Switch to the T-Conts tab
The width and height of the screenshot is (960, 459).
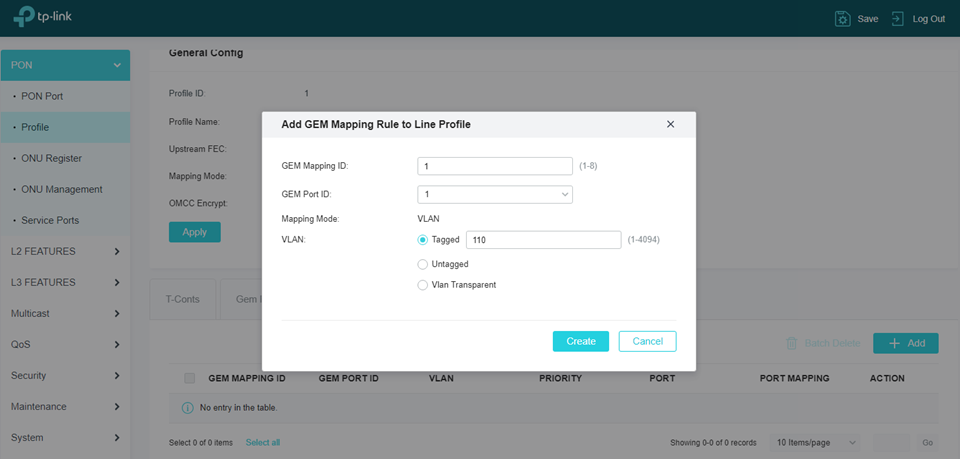click(184, 299)
